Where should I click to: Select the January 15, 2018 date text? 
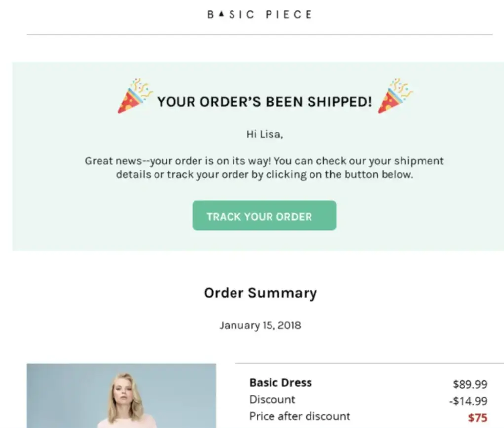tap(260, 325)
